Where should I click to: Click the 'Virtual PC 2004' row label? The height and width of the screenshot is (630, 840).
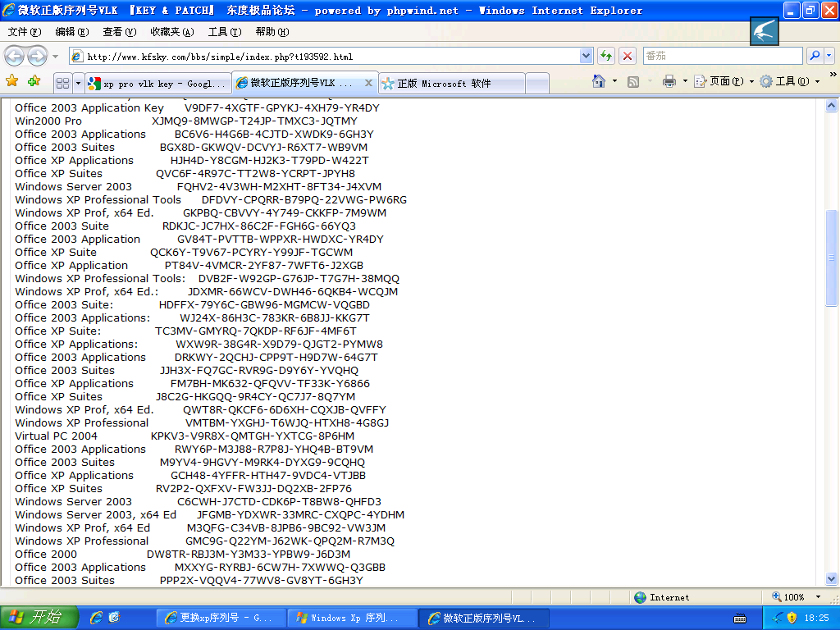57,436
